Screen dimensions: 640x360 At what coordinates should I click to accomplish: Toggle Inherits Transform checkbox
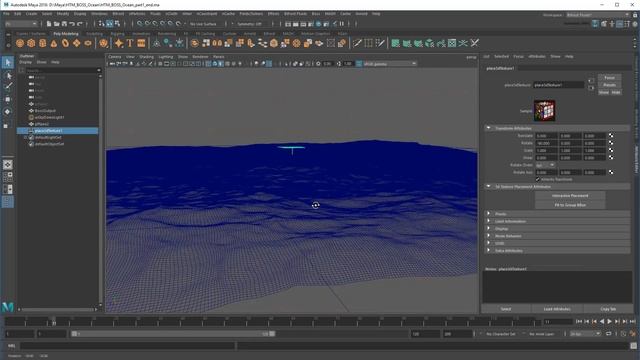tap(538, 180)
